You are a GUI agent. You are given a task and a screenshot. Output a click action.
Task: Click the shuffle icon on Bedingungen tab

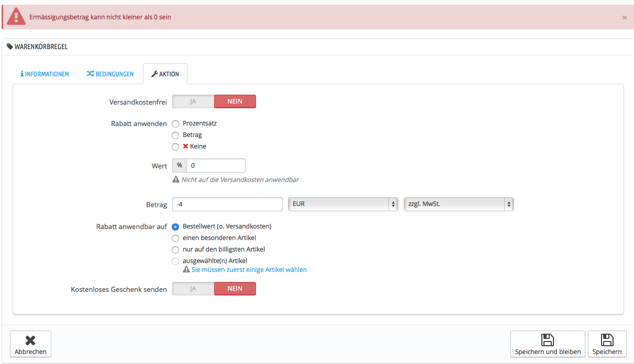click(x=90, y=74)
